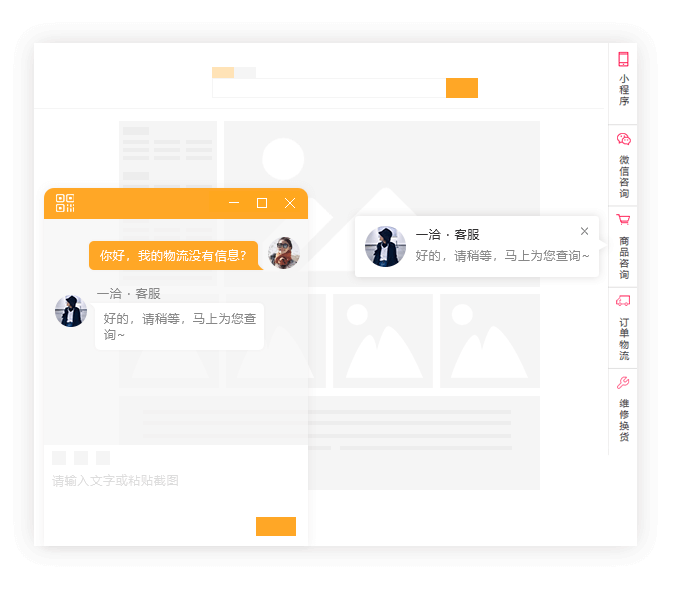Click the first chat toolbar icon above input
Viewport: 674px width, 589px height.
click(x=59, y=458)
